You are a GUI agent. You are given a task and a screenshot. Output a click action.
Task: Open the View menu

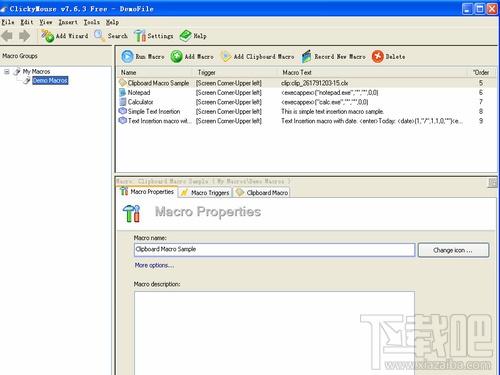[46, 22]
